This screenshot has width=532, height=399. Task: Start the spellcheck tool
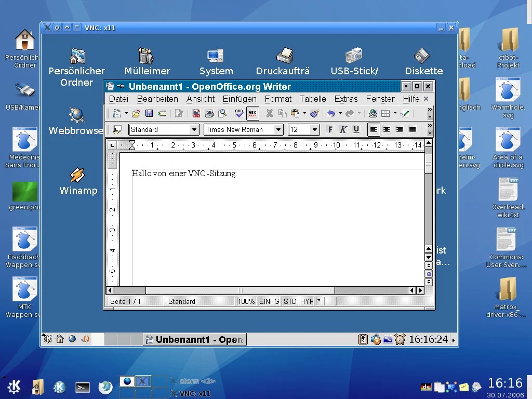(238, 113)
